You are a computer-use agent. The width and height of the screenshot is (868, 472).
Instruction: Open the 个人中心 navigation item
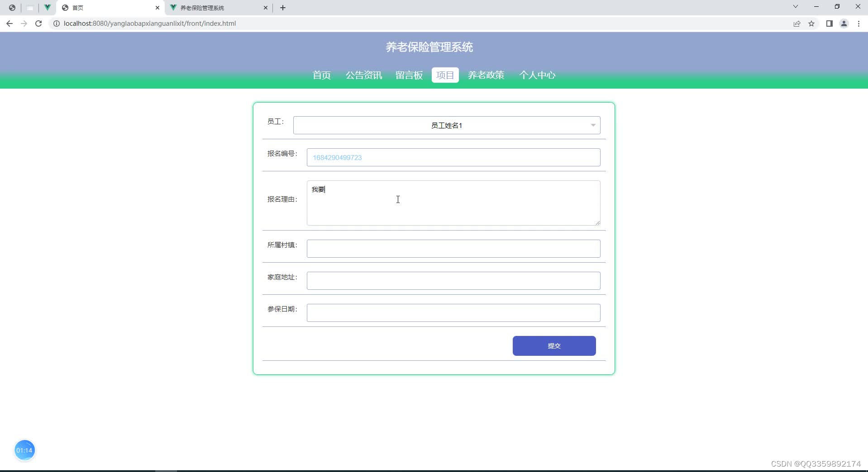(537, 75)
